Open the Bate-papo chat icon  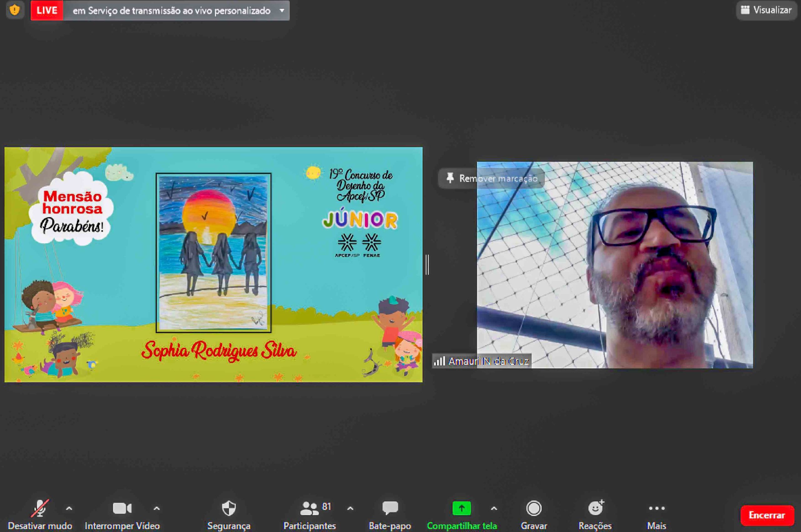pos(390,508)
